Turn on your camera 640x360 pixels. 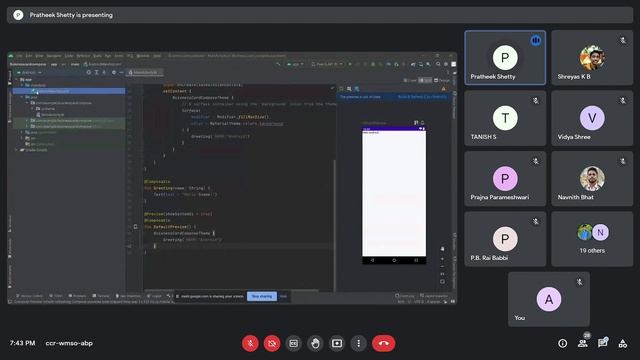point(272,343)
